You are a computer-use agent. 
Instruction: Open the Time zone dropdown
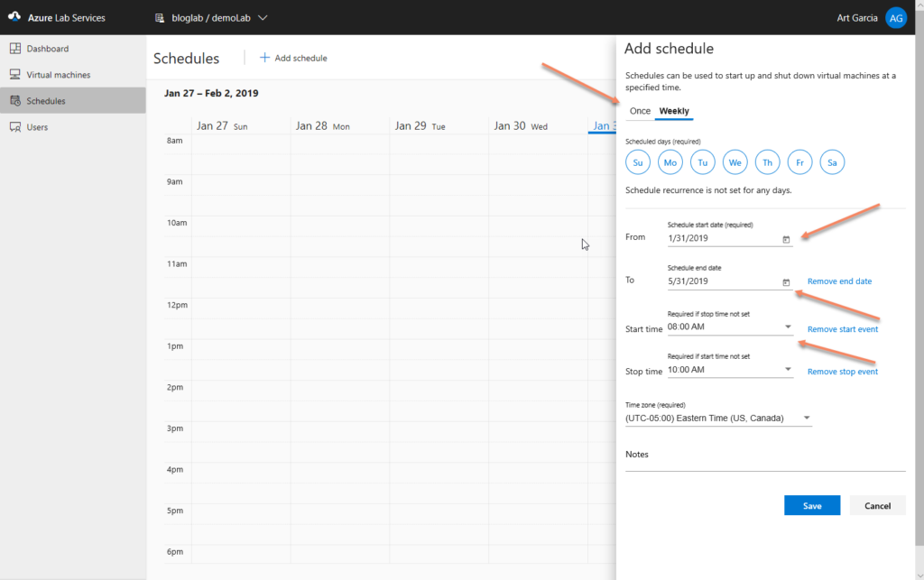coord(807,418)
